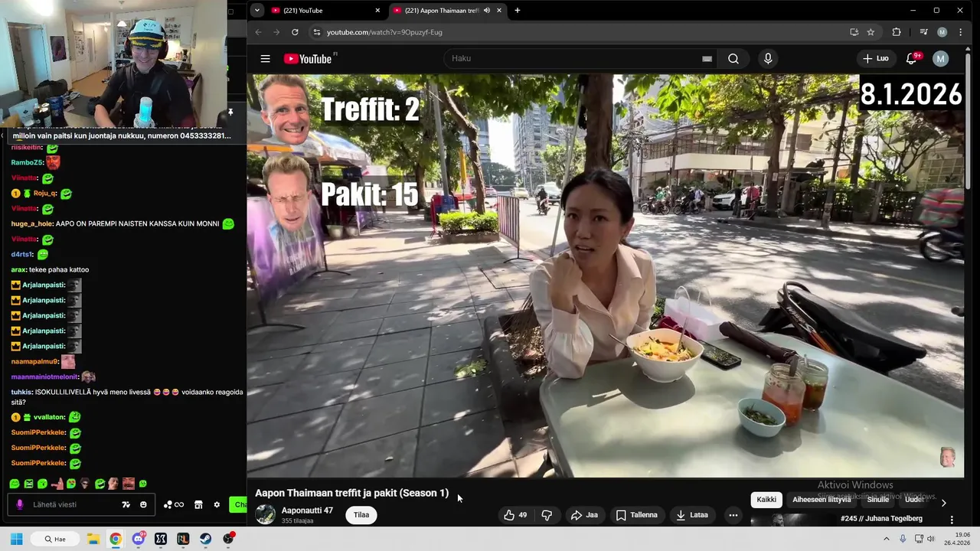
Task: Open File Explorer from the taskbar
Action: coord(93,539)
